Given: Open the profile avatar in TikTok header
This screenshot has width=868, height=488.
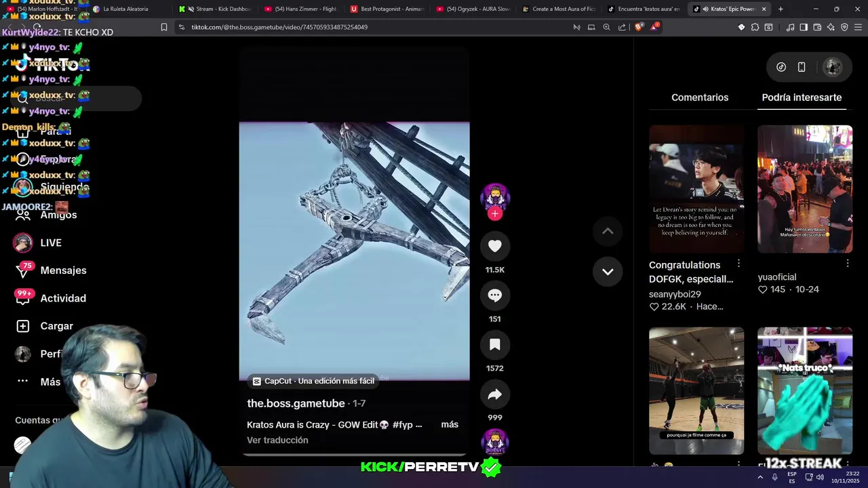Looking at the screenshot, I should pyautogui.click(x=833, y=67).
